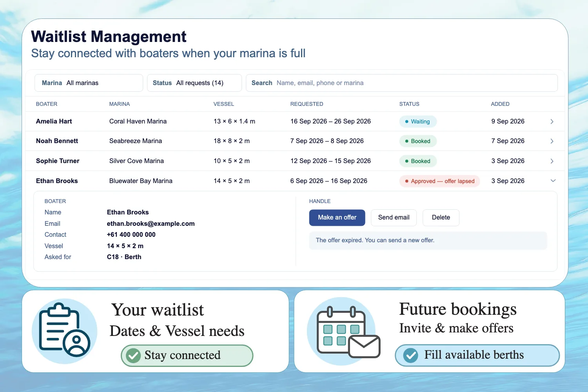588x392 pixels.
Task: Delete the Ethan Brooks waitlist request
Action: click(x=441, y=218)
